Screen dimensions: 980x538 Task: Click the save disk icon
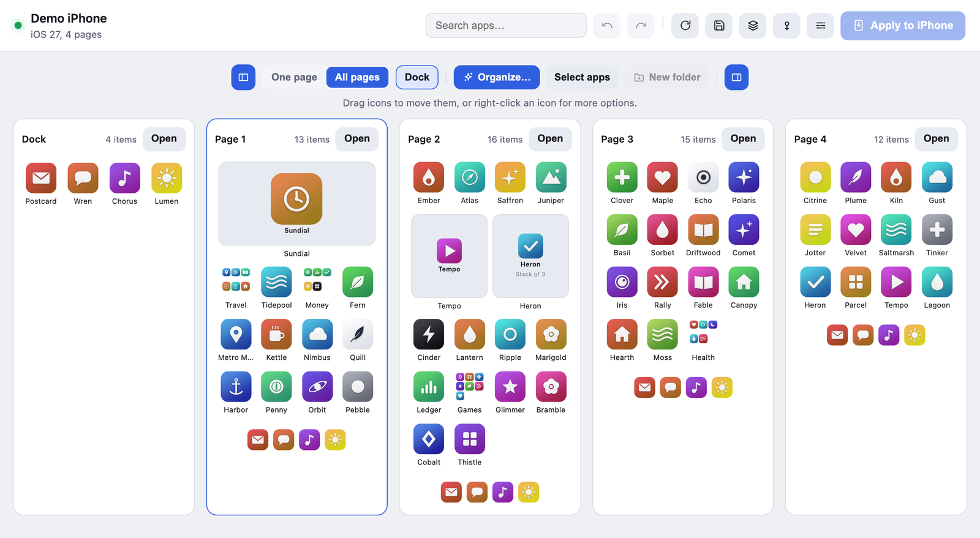click(x=719, y=26)
